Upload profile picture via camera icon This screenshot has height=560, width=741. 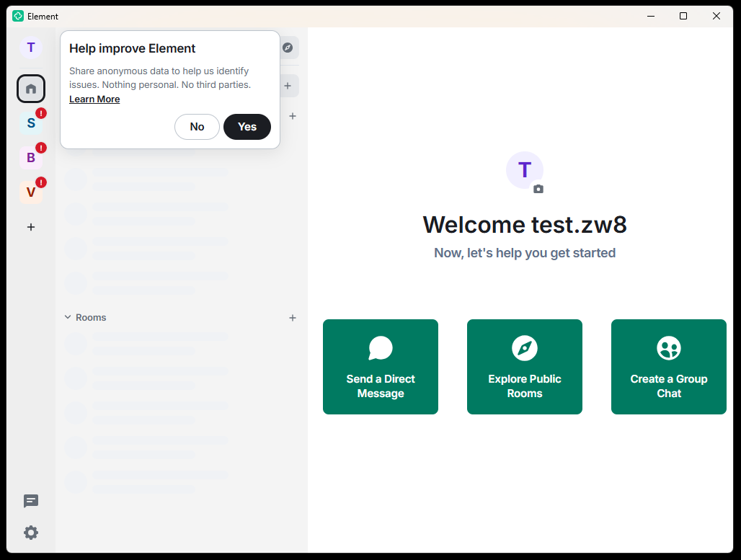538,189
